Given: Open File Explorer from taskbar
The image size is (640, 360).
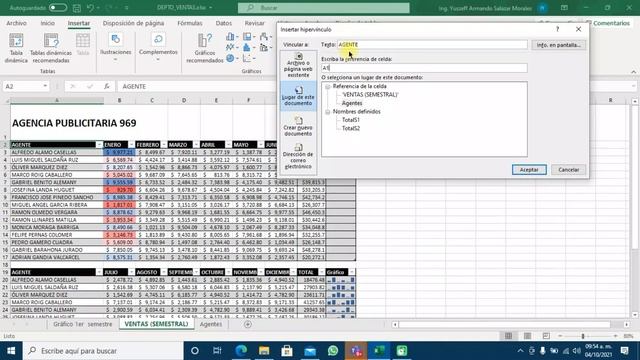Looking at the screenshot, I should [264, 351].
